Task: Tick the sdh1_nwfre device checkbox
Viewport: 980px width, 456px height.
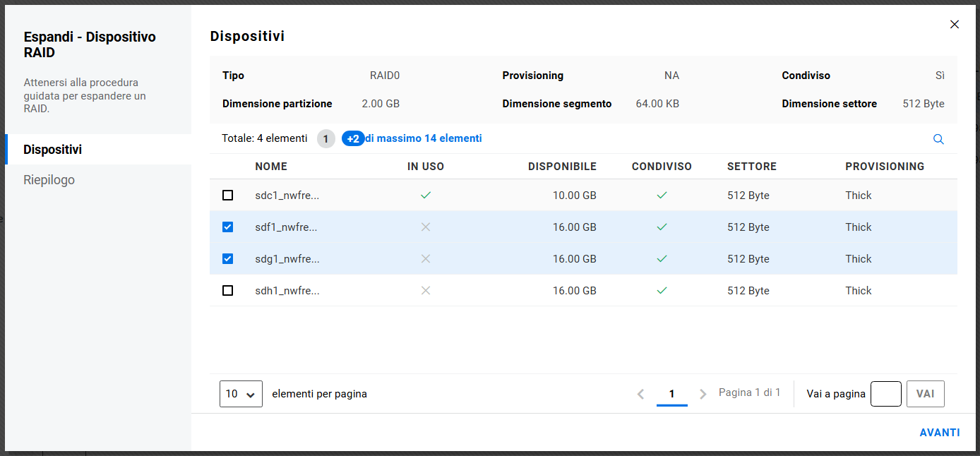Action: click(x=227, y=291)
